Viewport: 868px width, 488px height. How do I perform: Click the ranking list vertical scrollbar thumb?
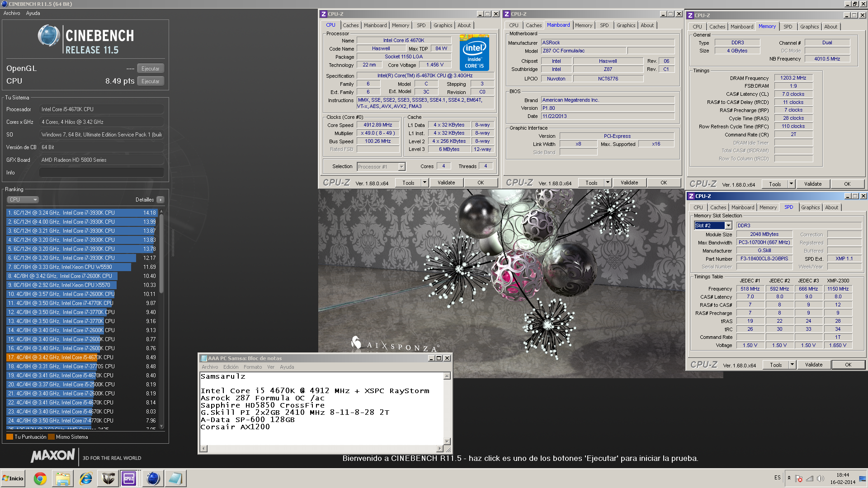[161, 253]
